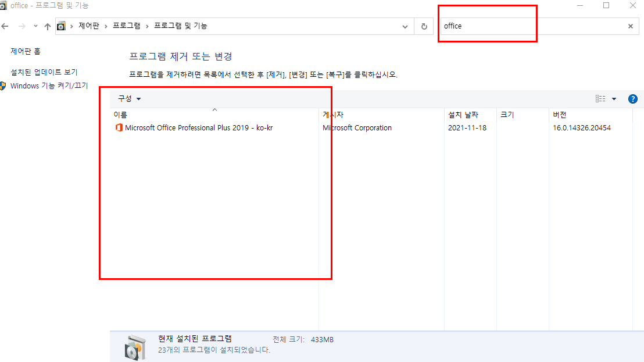Click the Office icon in program row

click(x=119, y=127)
